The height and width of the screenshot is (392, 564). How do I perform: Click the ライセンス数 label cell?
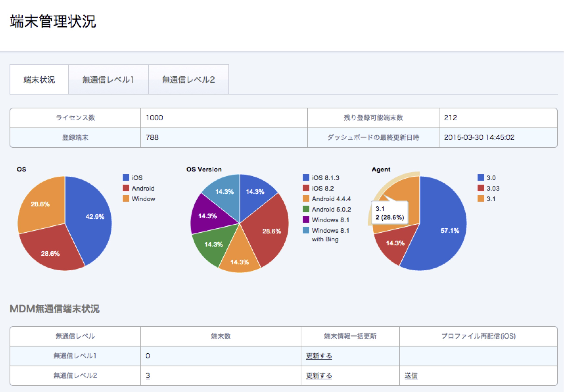(x=75, y=118)
